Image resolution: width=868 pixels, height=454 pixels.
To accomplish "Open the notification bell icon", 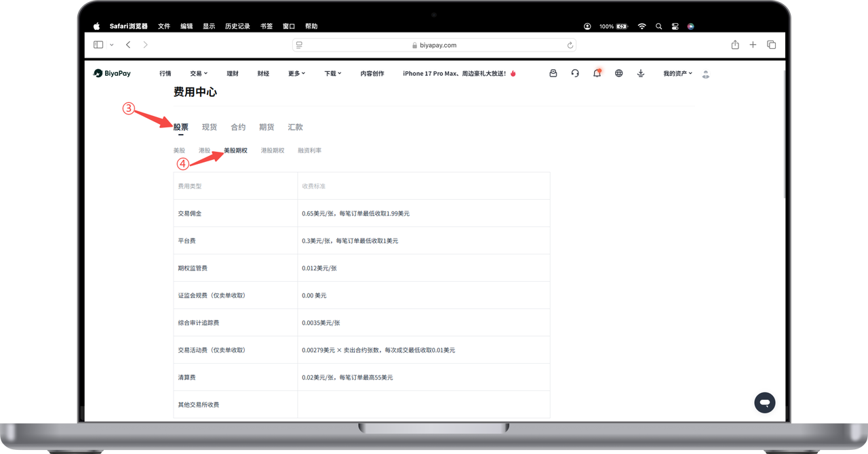I will point(597,73).
